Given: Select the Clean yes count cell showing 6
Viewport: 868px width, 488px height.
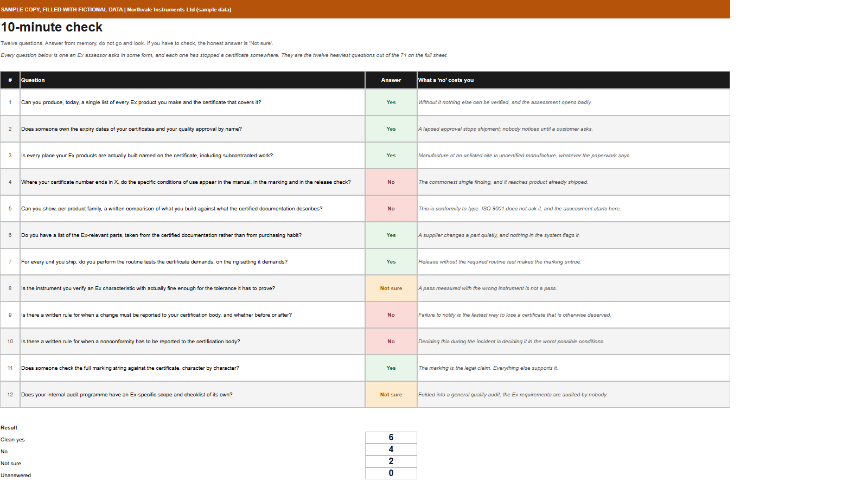Looking at the screenshot, I should point(391,438).
